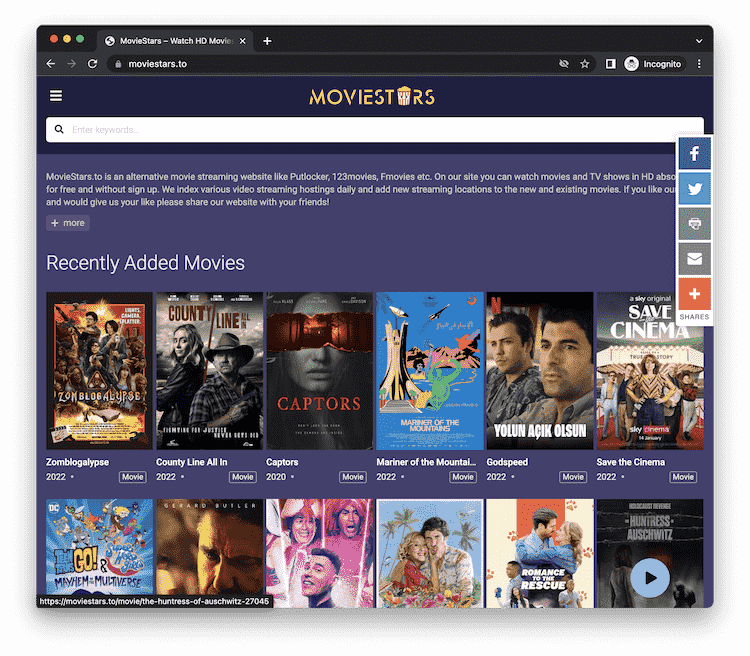Viewport: 750px width, 656px height.
Task: Click the search magnifier icon
Action: (59, 129)
